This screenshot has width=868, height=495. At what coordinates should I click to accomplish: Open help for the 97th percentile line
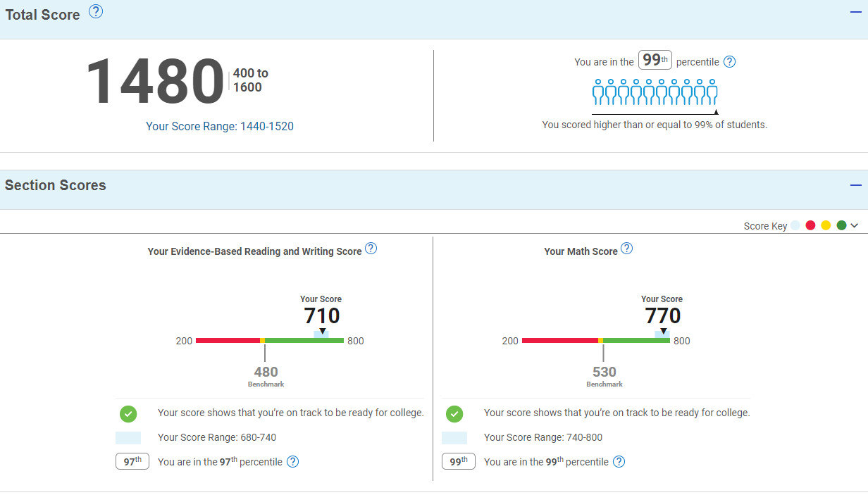point(292,462)
